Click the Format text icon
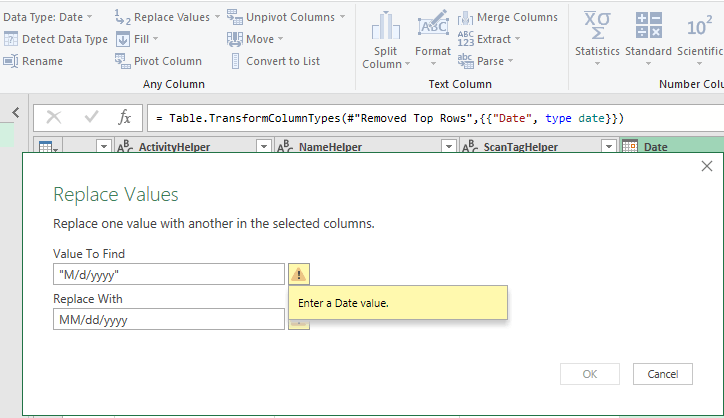The height and width of the screenshot is (418, 724). click(x=433, y=25)
